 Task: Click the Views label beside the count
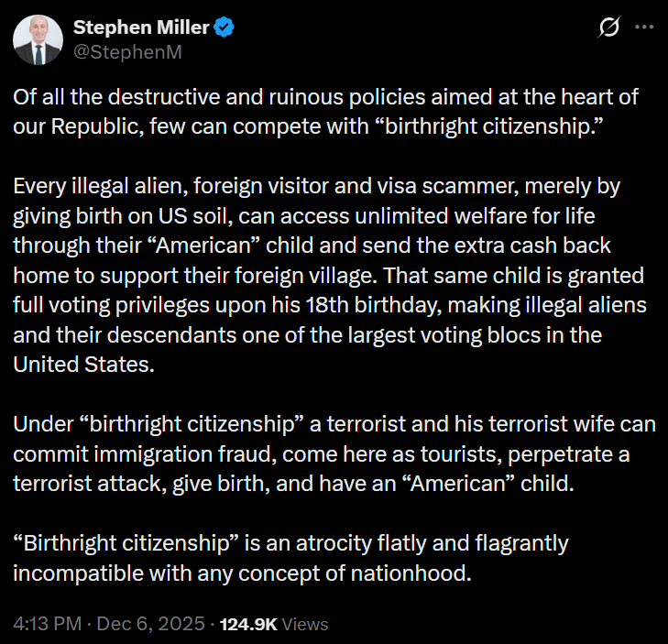click(x=306, y=624)
